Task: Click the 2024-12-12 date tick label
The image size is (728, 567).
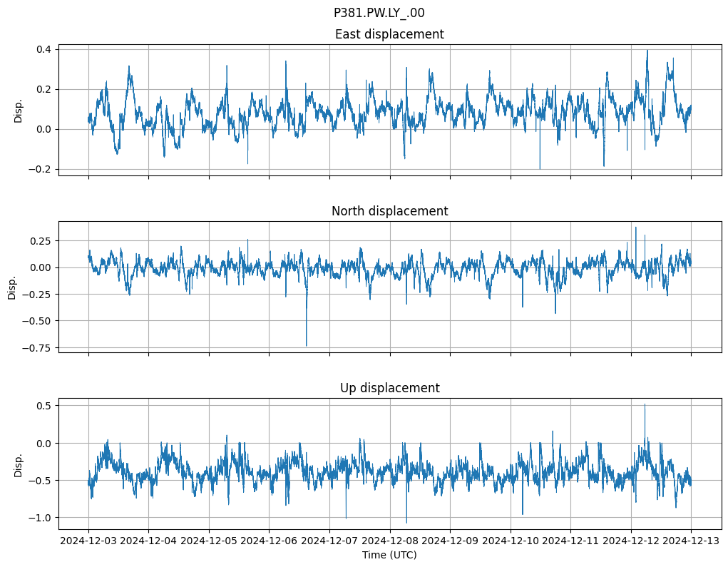Action: point(631,541)
